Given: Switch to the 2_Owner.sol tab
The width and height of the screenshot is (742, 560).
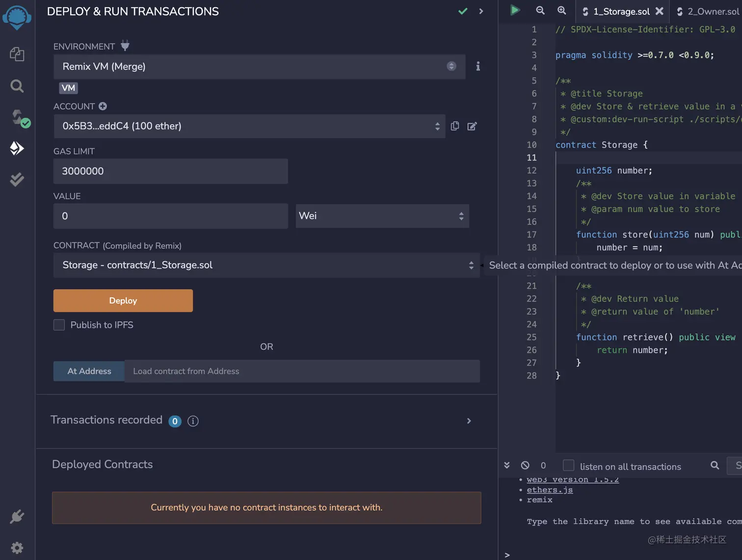Looking at the screenshot, I should pyautogui.click(x=709, y=11).
